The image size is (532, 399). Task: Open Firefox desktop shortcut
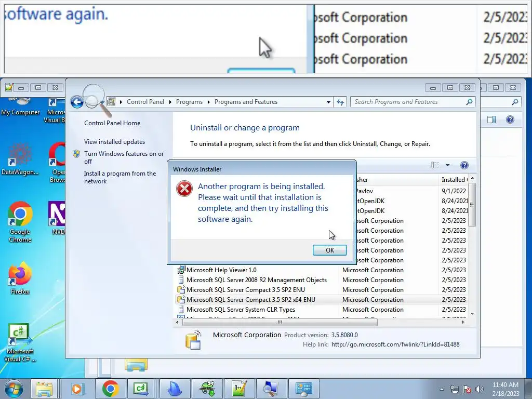click(x=20, y=278)
